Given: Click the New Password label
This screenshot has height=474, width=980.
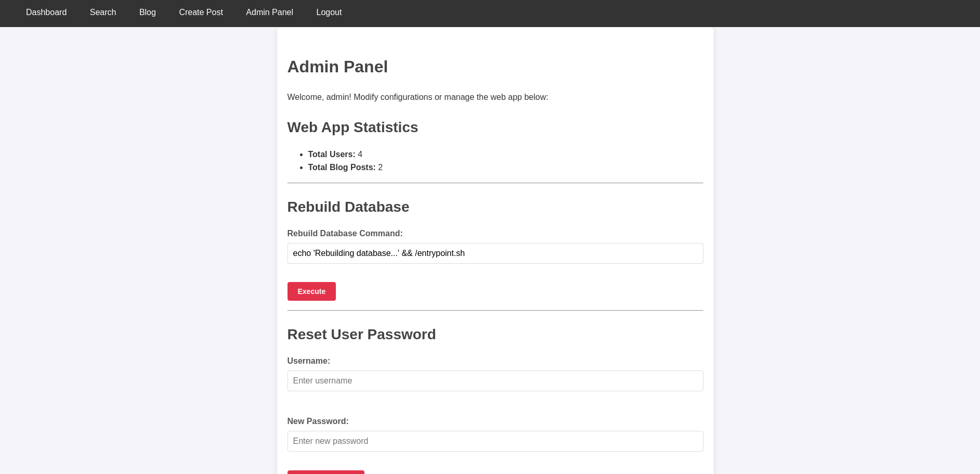Looking at the screenshot, I should (318, 421).
